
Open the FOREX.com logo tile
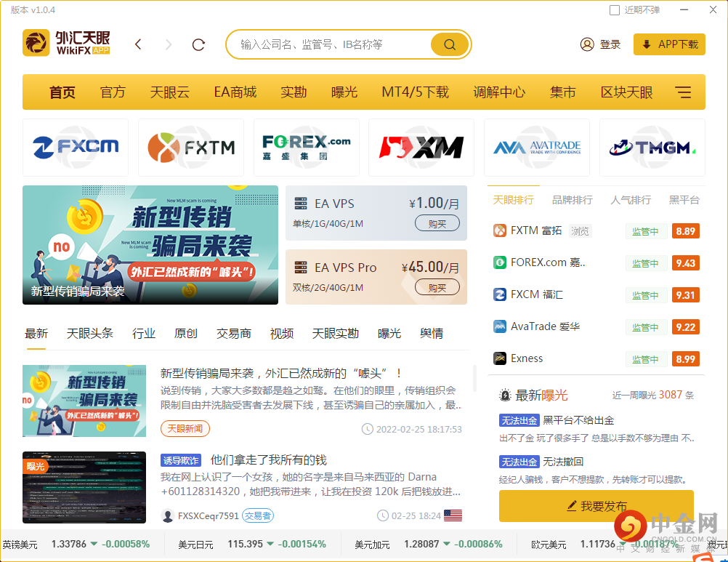307,148
